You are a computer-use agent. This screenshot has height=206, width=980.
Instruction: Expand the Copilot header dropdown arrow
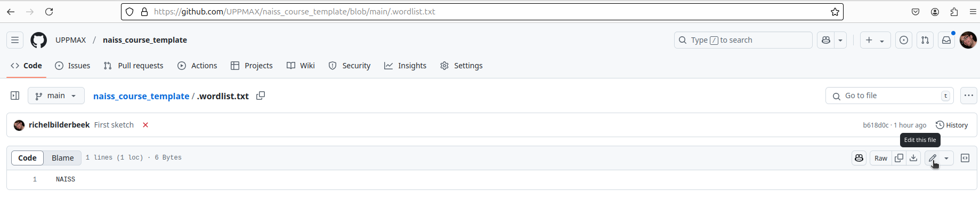click(840, 40)
